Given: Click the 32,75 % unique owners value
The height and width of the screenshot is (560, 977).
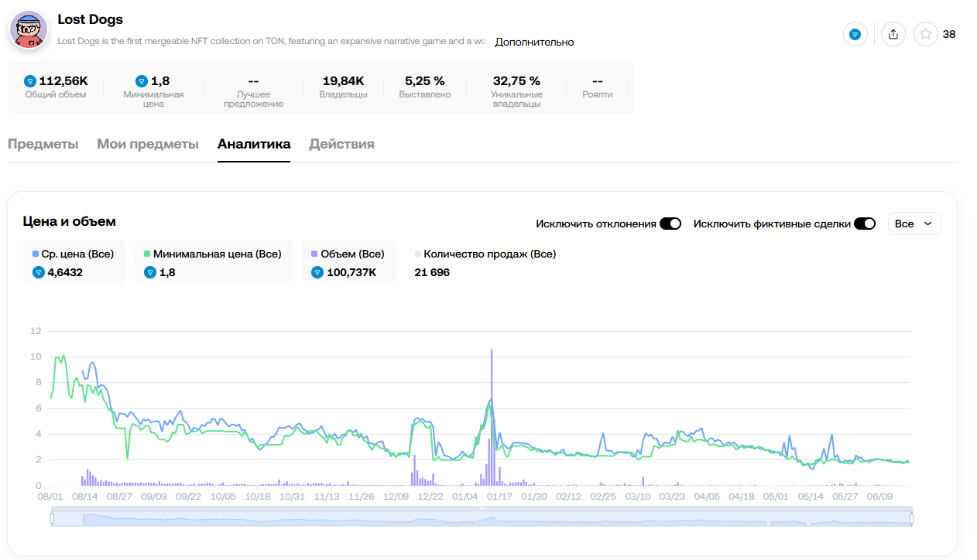Looking at the screenshot, I should [x=516, y=80].
